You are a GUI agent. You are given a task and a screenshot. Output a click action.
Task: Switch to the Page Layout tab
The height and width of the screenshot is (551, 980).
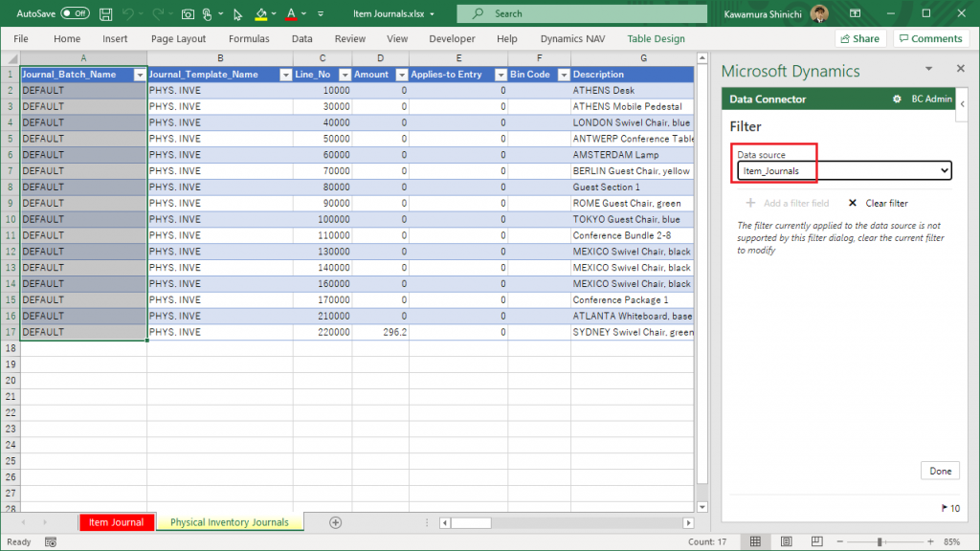(x=178, y=38)
